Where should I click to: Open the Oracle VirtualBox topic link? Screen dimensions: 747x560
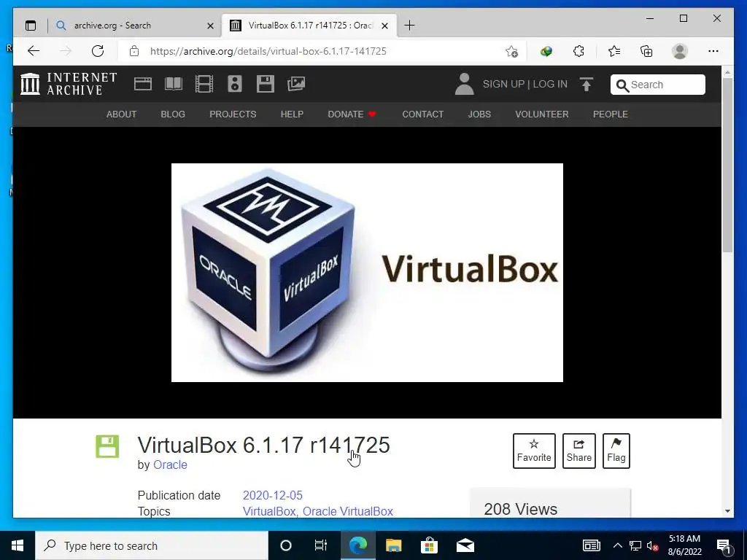point(348,511)
